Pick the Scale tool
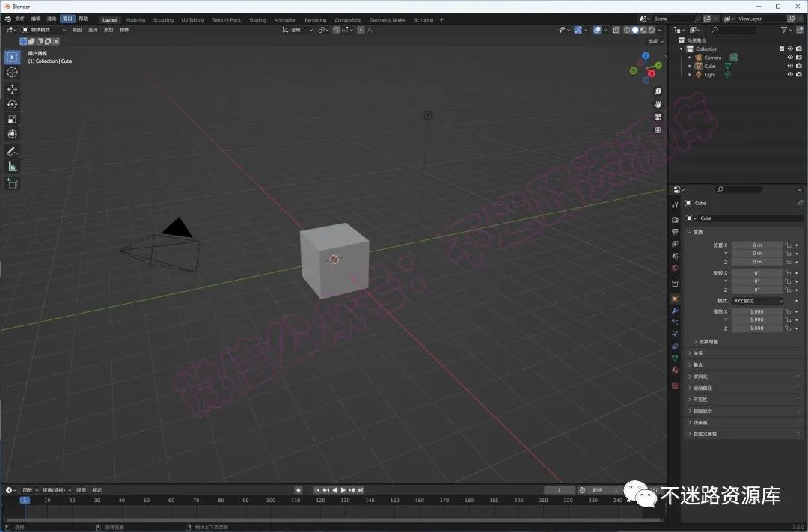This screenshot has height=532, width=808. tap(13, 119)
